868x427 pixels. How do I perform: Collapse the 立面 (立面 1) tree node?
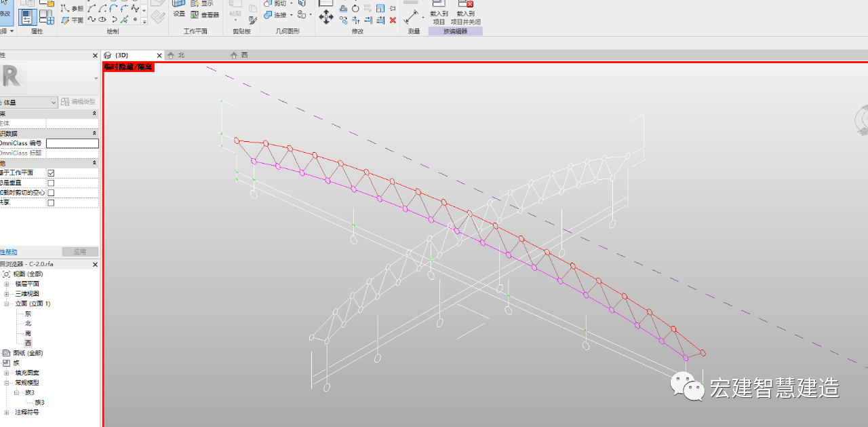[7, 303]
